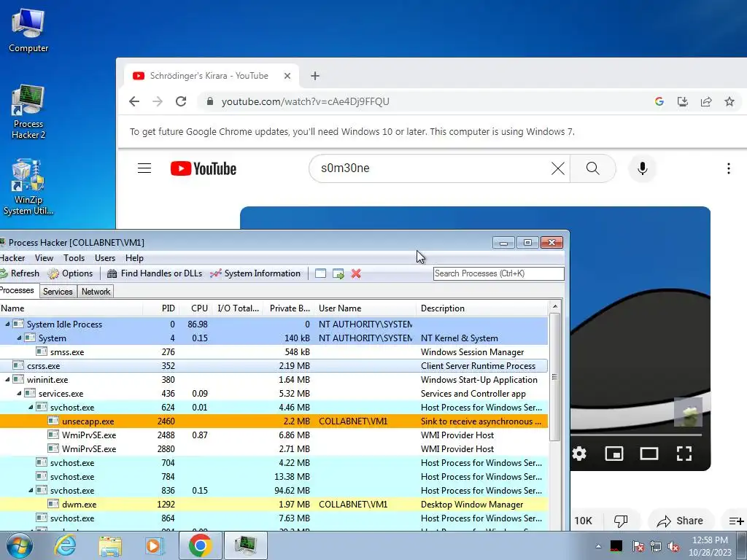The height and width of the screenshot is (560, 747).
Task: Collapse the services.exe tree node
Action: [19, 393]
